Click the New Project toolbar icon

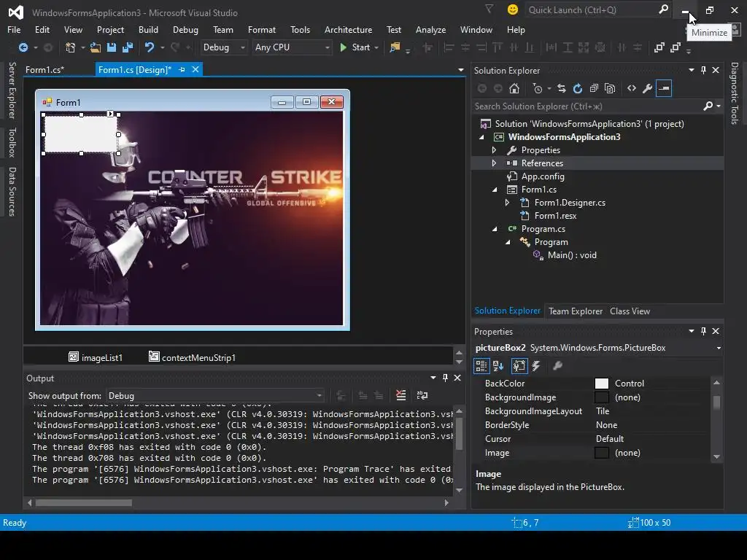[71, 47]
